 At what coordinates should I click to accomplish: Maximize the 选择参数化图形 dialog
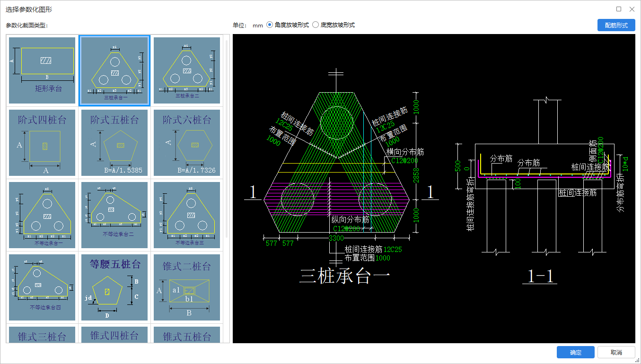tap(619, 9)
